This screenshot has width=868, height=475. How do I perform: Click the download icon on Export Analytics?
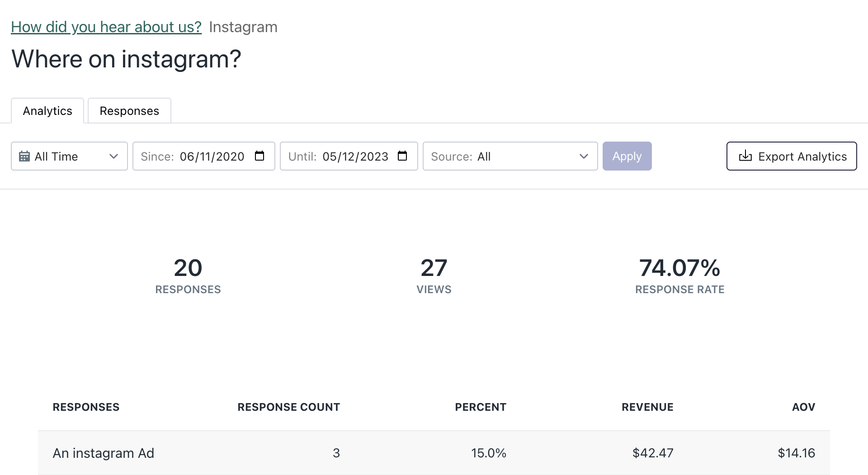745,157
